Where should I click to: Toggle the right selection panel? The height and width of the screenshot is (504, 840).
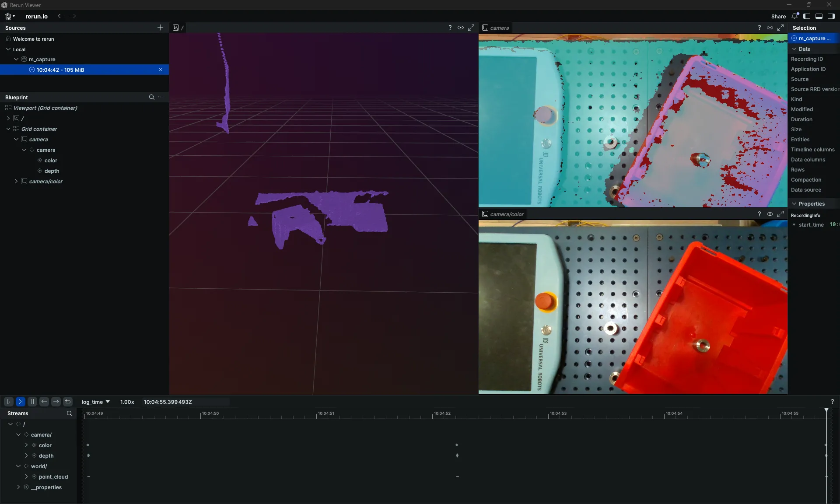[832, 16]
